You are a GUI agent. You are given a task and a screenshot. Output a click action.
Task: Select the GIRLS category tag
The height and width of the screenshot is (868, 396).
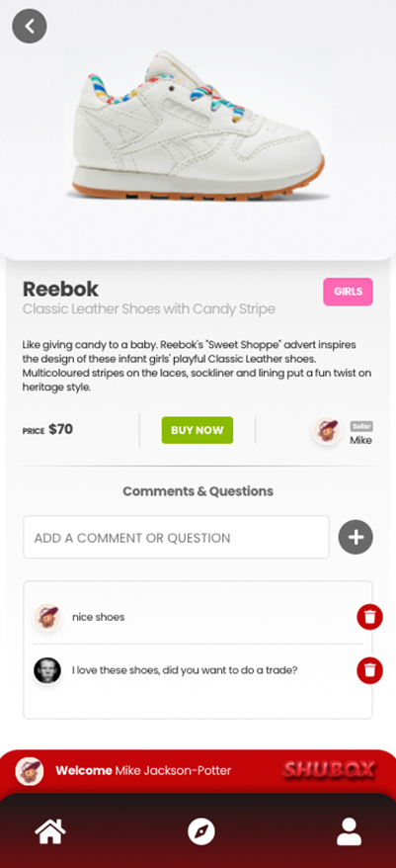pyautogui.click(x=348, y=292)
